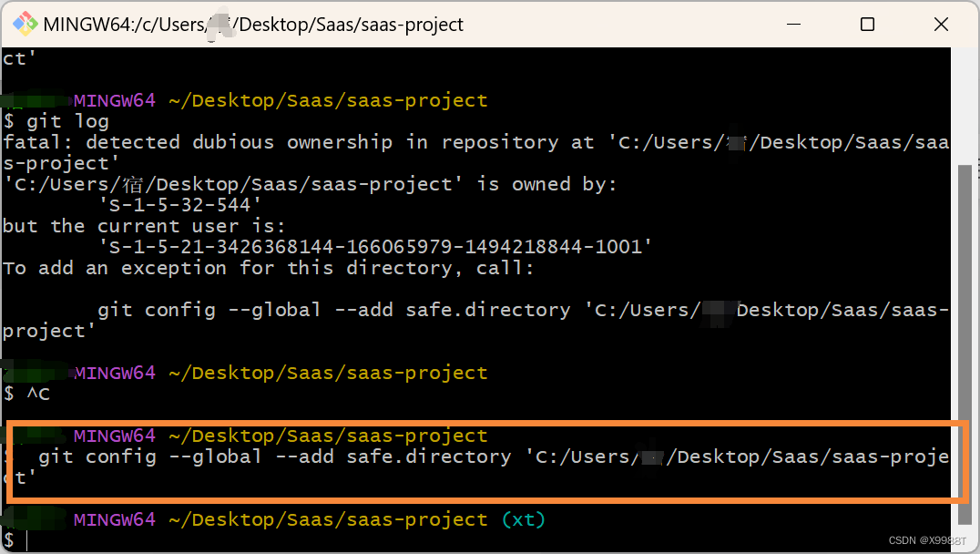980x554 pixels.
Task: Click the blinking cursor at the bottom prompt
Action: pos(27,540)
